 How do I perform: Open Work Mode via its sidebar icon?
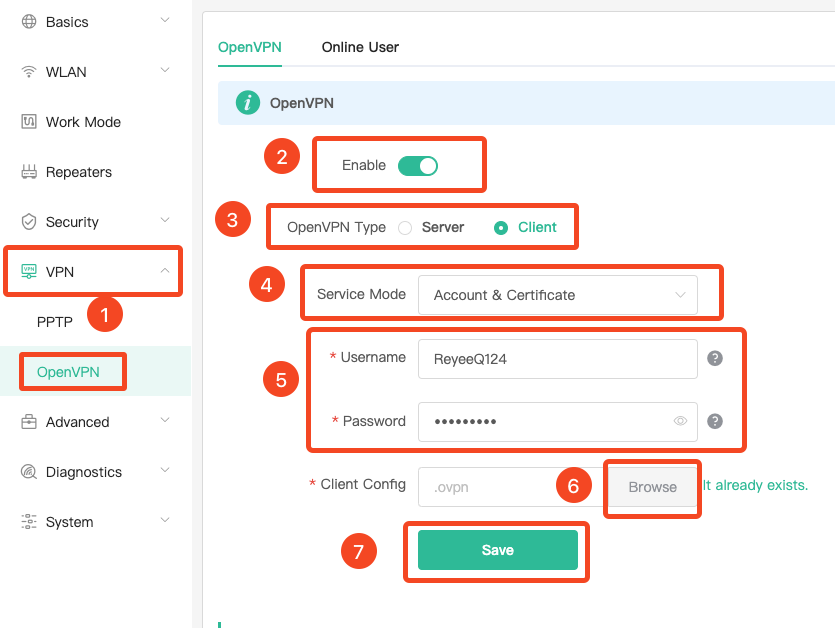coord(29,121)
